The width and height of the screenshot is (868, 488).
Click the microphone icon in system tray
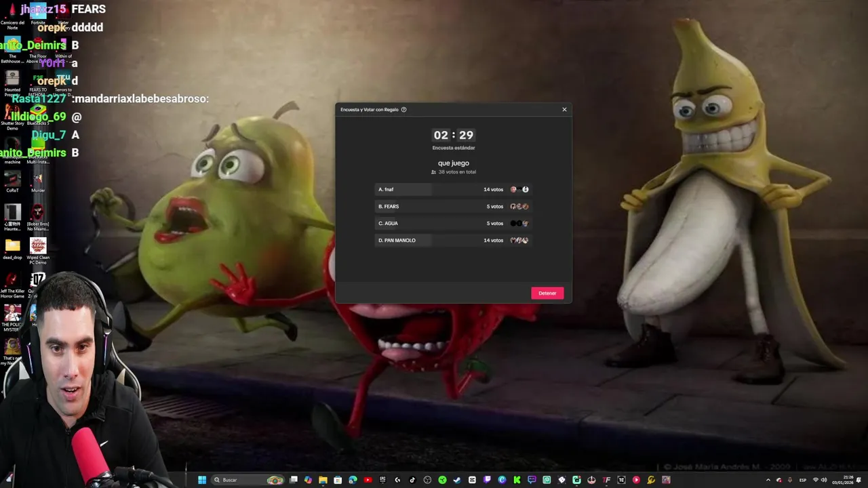pyautogui.click(x=789, y=480)
